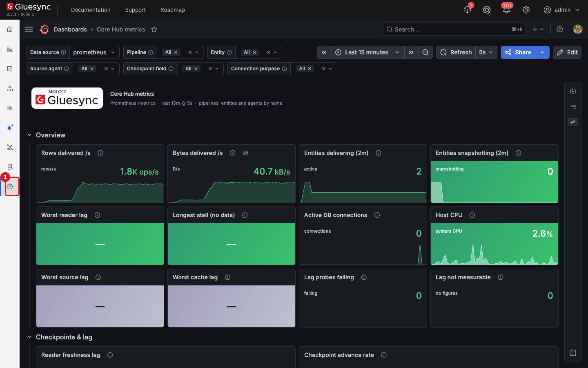
Task: Collapse the Checkpoints & lag section
Action: click(29, 337)
